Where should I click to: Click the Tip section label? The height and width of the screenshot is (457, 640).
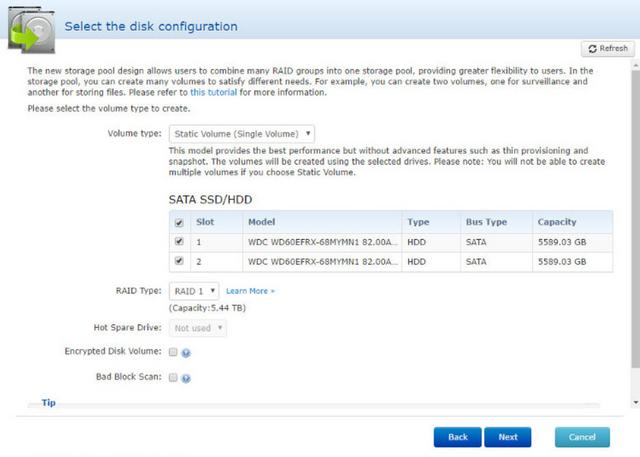coord(49,403)
